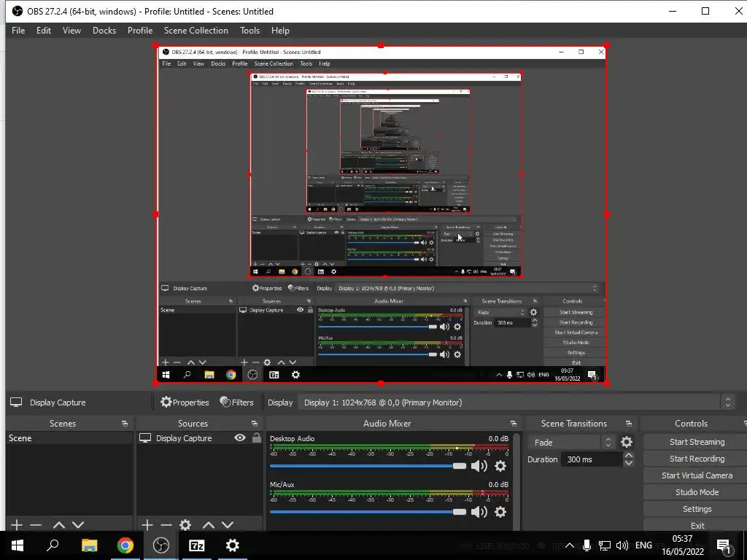Show hidden system tray icons
This screenshot has height=560, width=747.
click(x=569, y=545)
